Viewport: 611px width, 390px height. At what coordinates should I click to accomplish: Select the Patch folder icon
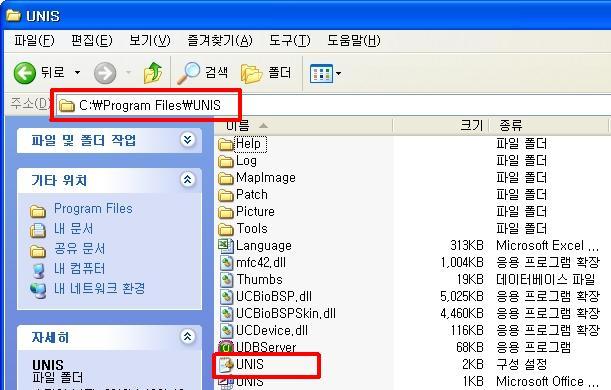coord(226,195)
